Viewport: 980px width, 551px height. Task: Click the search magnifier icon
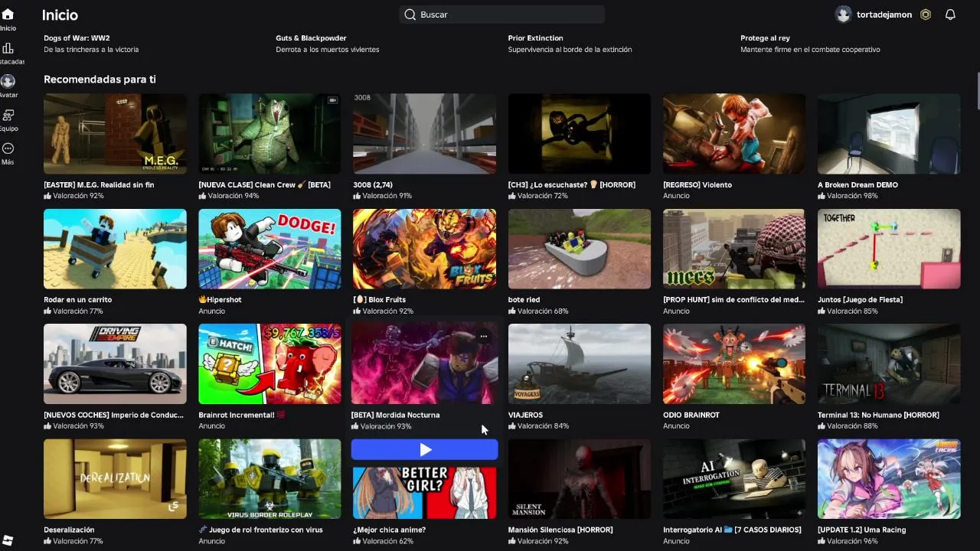410,15
